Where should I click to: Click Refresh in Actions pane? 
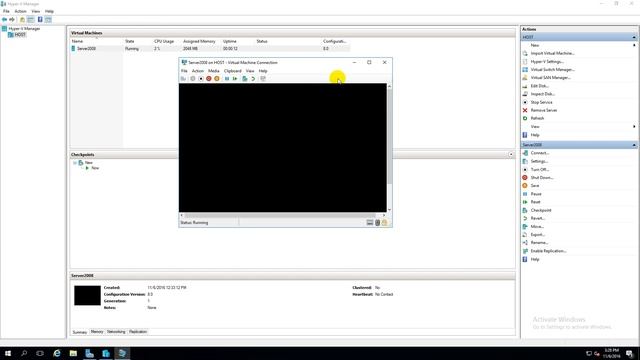(x=537, y=118)
